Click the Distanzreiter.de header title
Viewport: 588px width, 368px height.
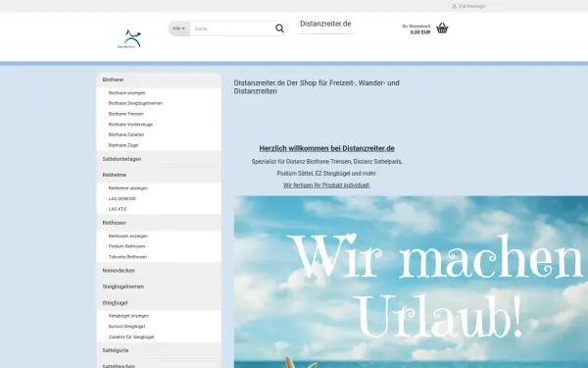(325, 24)
